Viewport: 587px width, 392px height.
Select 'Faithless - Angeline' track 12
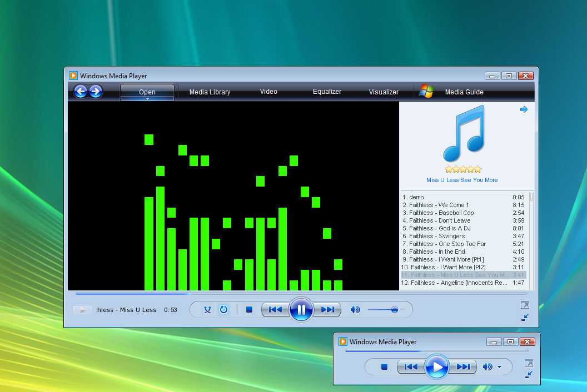coord(464,283)
